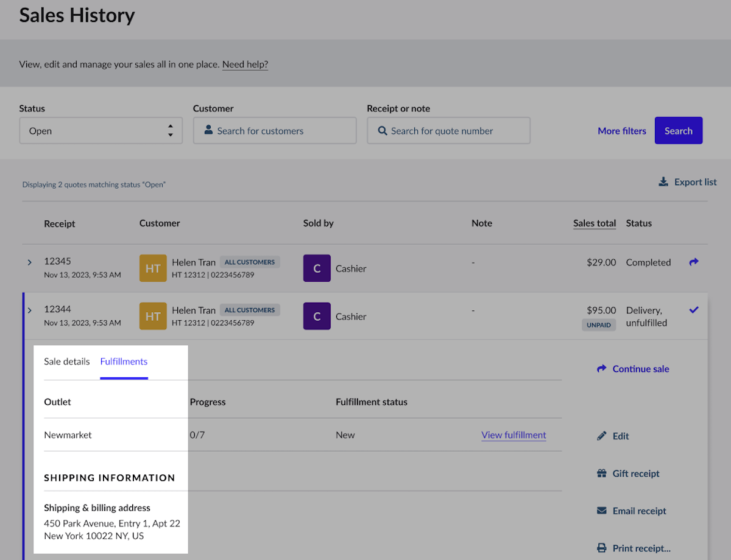Click ALL CUSTOMERS tag in the 12344 row
Image resolution: width=731 pixels, height=560 pixels.
tap(250, 310)
